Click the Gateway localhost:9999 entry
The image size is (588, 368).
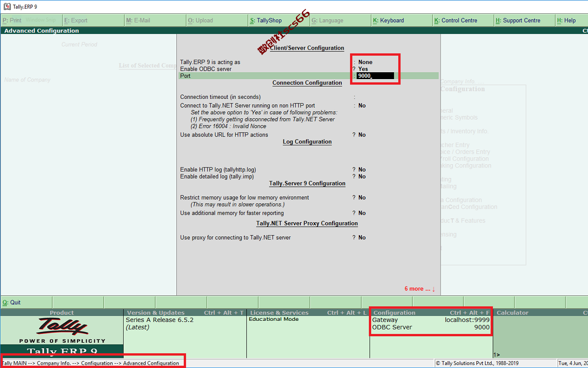point(431,320)
